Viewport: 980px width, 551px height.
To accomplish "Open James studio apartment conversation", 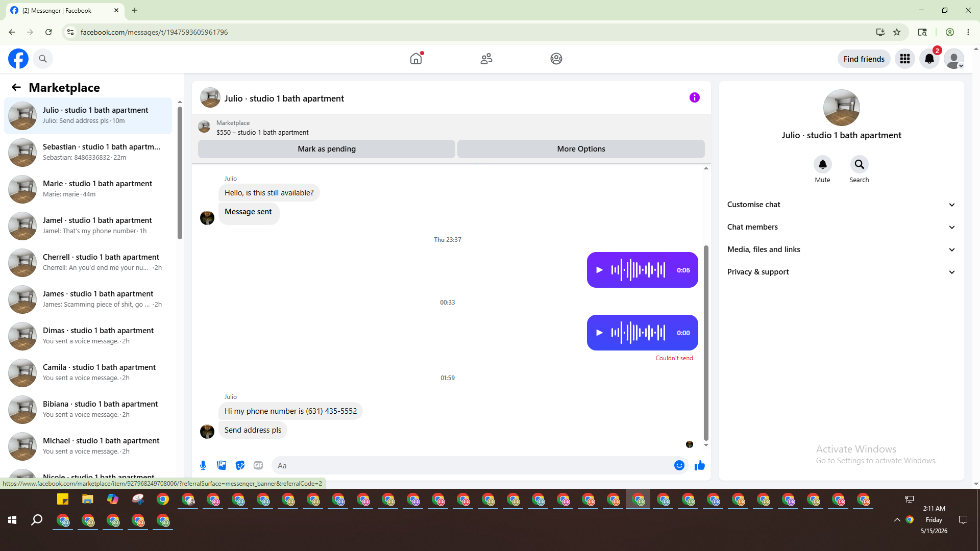I will [88, 299].
